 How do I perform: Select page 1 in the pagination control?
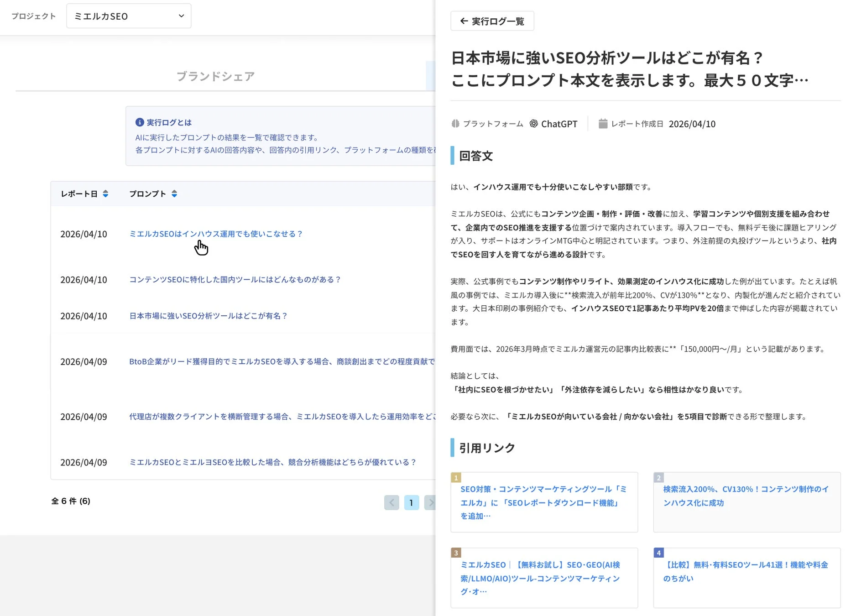click(x=412, y=502)
